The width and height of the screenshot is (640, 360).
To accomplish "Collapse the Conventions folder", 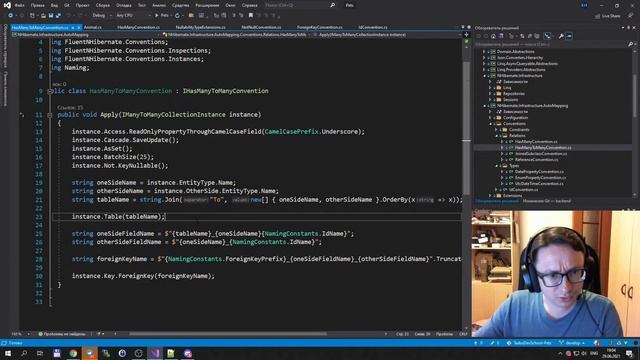I will pyautogui.click(x=490, y=124).
